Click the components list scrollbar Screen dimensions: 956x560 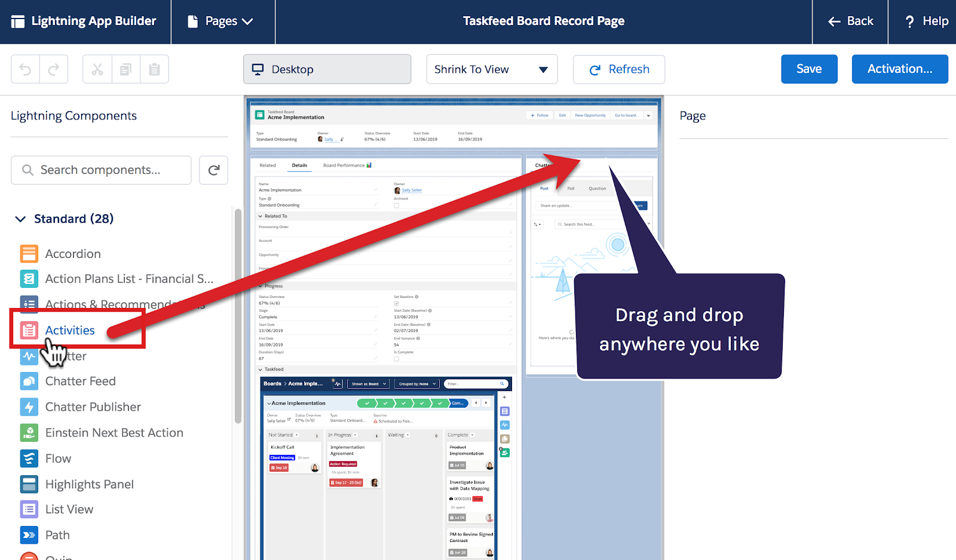(238, 315)
